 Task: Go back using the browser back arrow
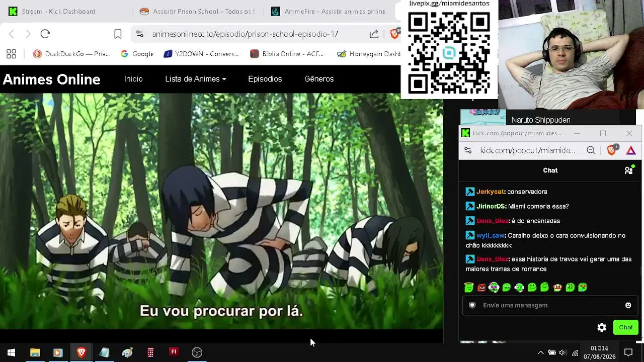pos(12,34)
